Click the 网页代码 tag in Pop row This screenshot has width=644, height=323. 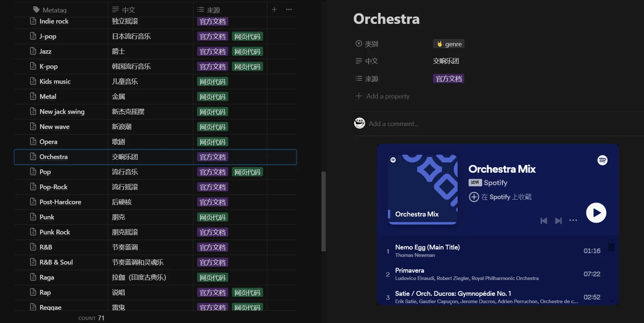point(247,172)
